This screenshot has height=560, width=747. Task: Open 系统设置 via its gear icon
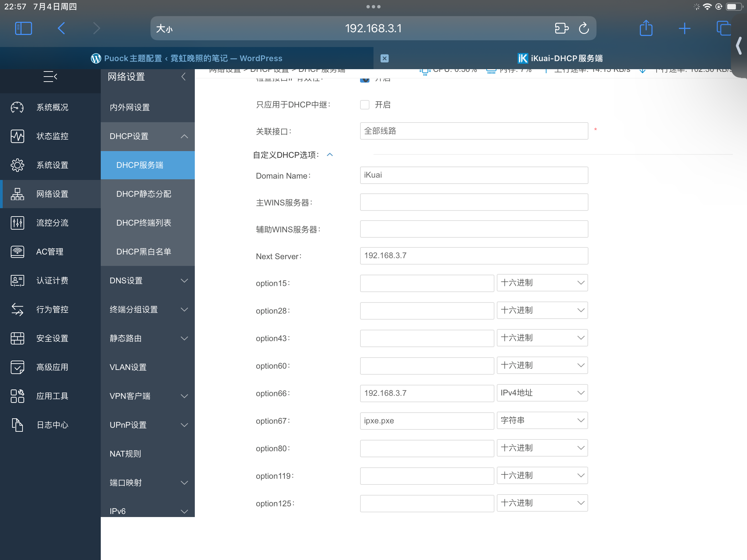(x=17, y=165)
